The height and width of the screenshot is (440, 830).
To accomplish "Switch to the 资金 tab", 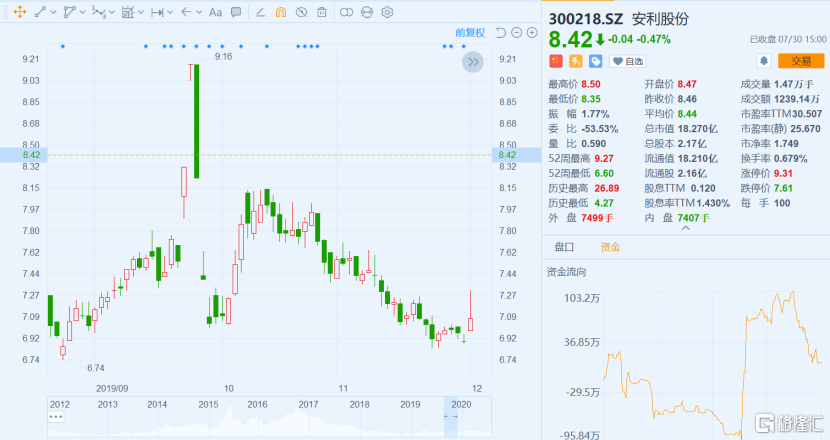I will pyautogui.click(x=610, y=247).
